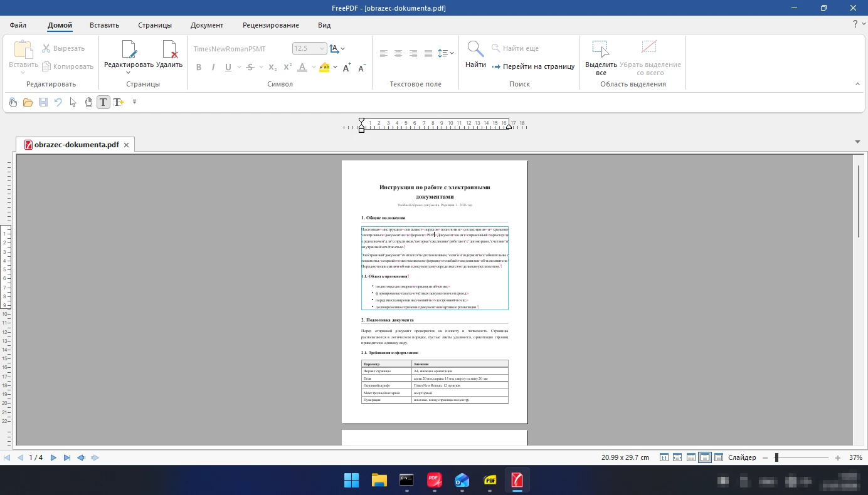Toggle the edit text tool (T) in quick toolbar
Screen dimensions: 868x495
[103, 102]
